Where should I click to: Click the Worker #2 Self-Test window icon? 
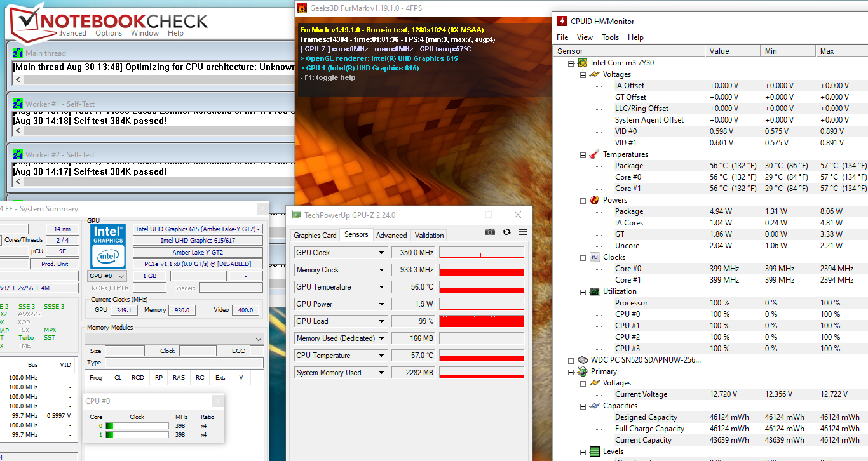click(18, 155)
